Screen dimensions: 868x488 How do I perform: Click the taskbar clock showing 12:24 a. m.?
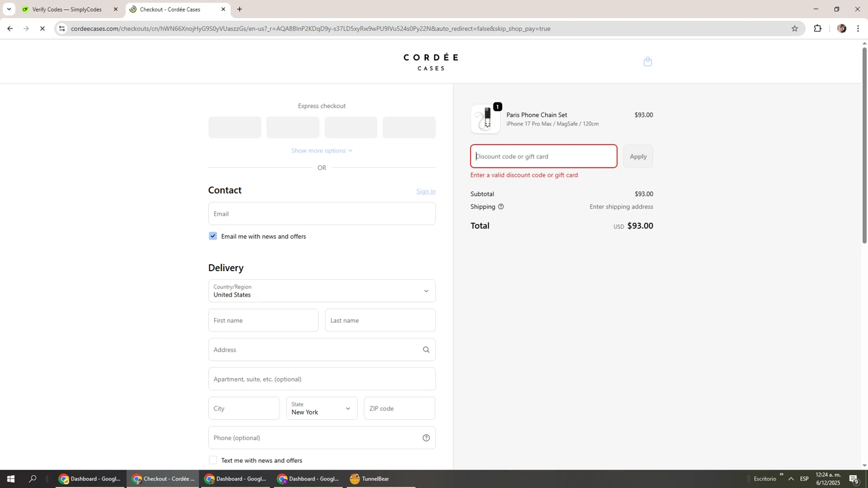[x=828, y=479]
